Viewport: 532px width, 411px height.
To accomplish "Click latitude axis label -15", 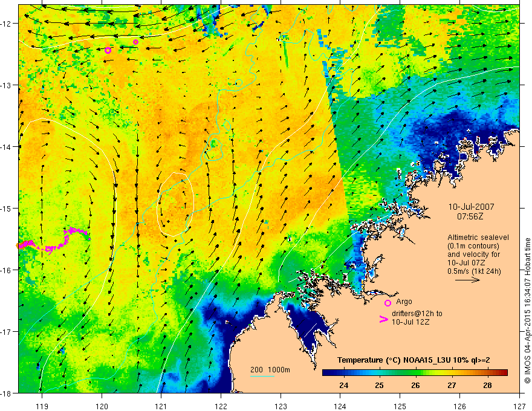I will pyautogui.click(x=7, y=208).
